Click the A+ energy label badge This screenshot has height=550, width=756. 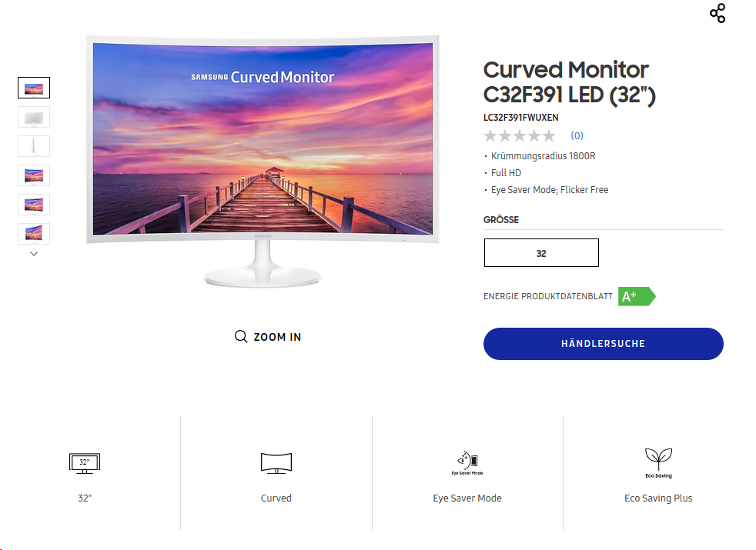pos(637,296)
